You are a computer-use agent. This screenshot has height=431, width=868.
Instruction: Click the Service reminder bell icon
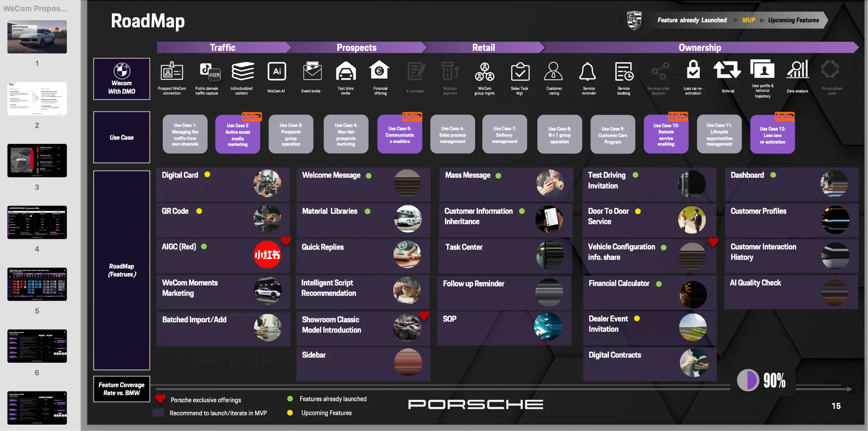tap(588, 71)
